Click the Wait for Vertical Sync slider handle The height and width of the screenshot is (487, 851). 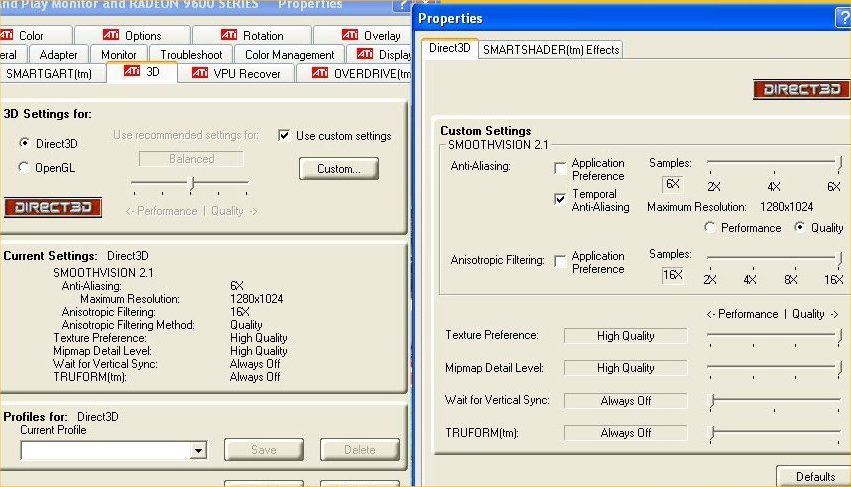[x=713, y=401]
